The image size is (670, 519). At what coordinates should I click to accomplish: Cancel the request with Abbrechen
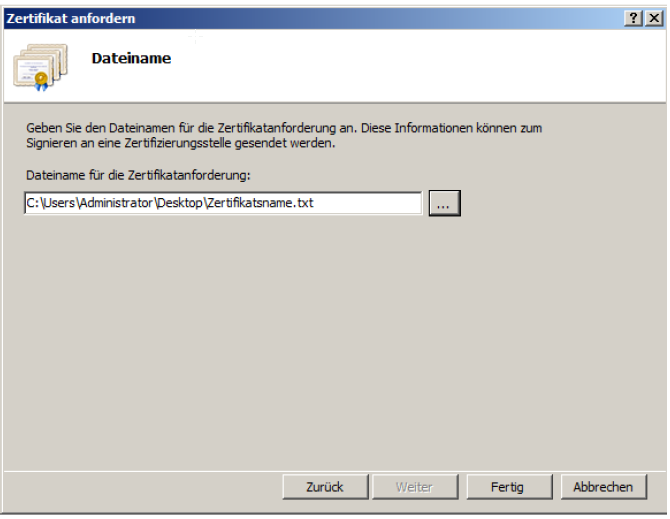click(603, 487)
